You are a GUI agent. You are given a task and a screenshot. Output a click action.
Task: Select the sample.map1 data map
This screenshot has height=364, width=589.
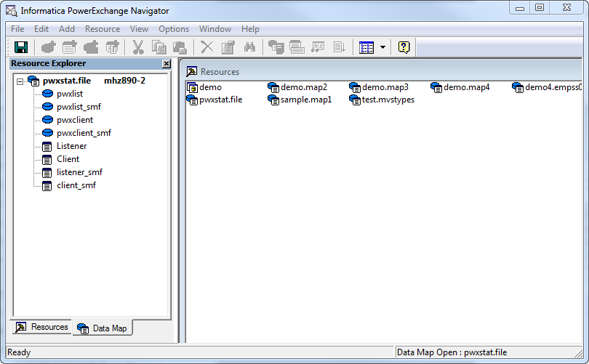coord(300,100)
